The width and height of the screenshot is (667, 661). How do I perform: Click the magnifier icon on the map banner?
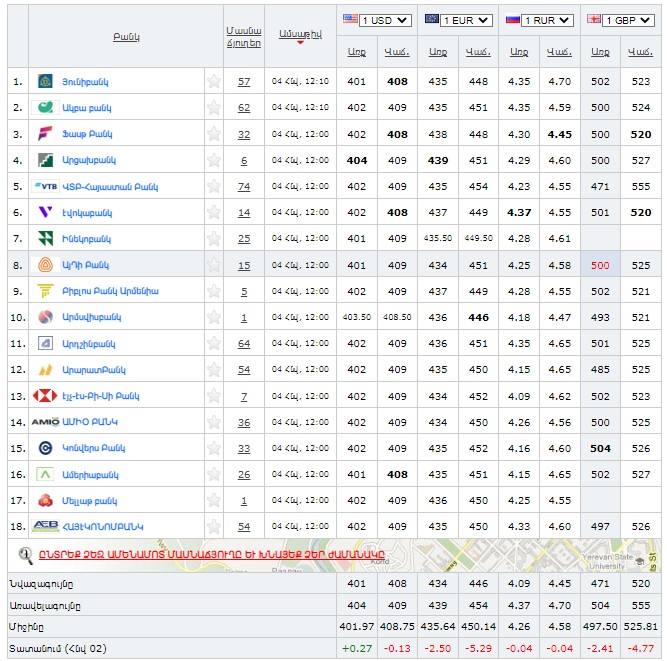tap(26, 553)
